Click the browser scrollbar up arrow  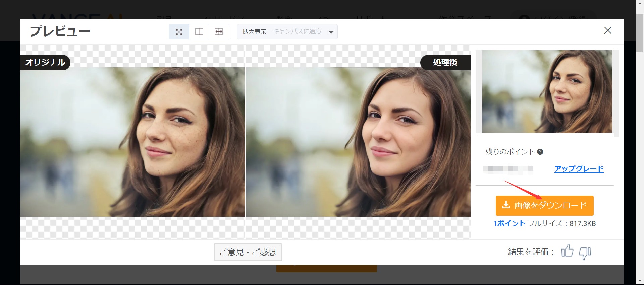click(x=640, y=3)
